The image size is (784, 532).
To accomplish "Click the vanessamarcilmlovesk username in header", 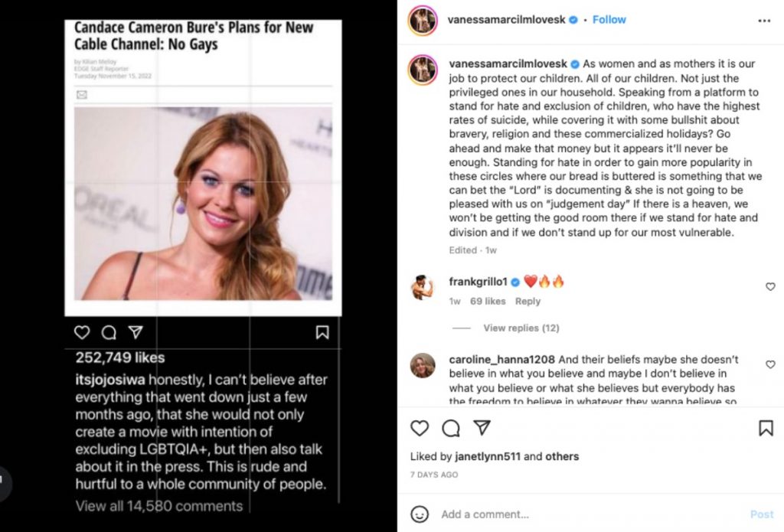I will [506, 20].
